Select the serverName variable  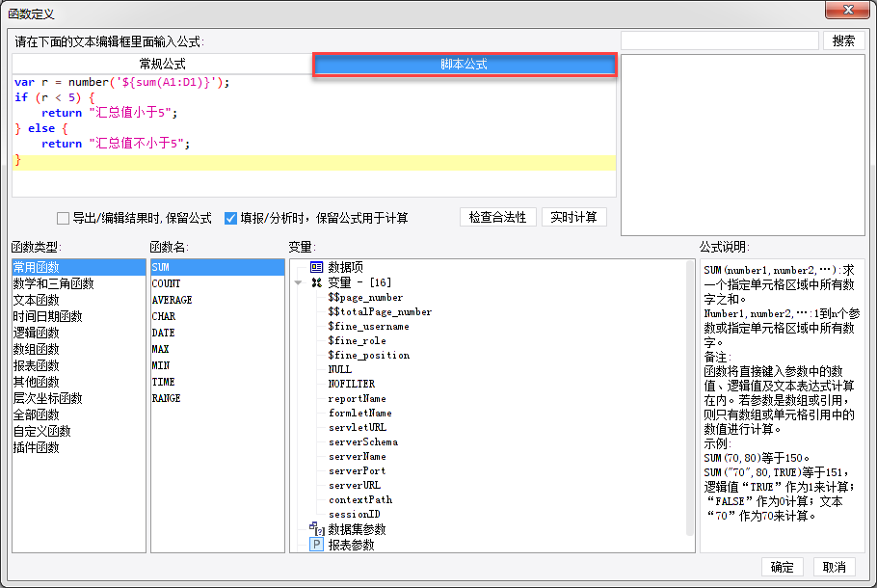click(x=357, y=457)
